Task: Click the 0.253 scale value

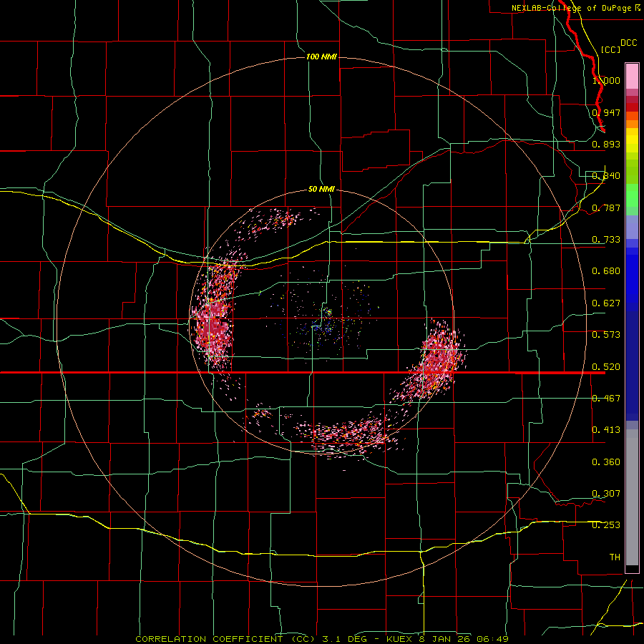Action: [x=606, y=525]
